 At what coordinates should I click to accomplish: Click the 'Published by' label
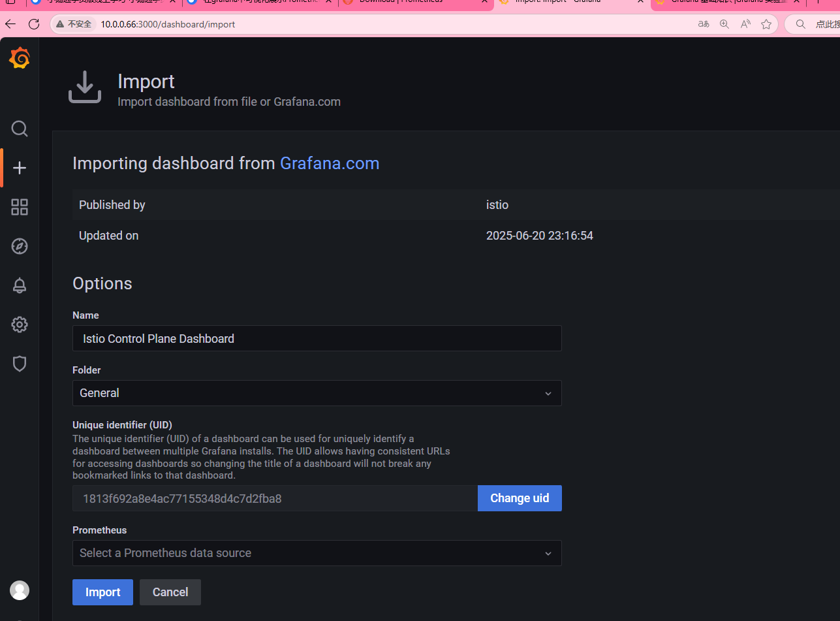(112, 205)
